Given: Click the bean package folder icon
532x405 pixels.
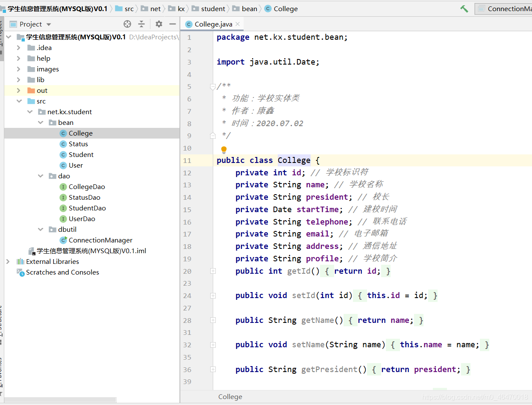Looking at the screenshot, I should pyautogui.click(x=53, y=122).
